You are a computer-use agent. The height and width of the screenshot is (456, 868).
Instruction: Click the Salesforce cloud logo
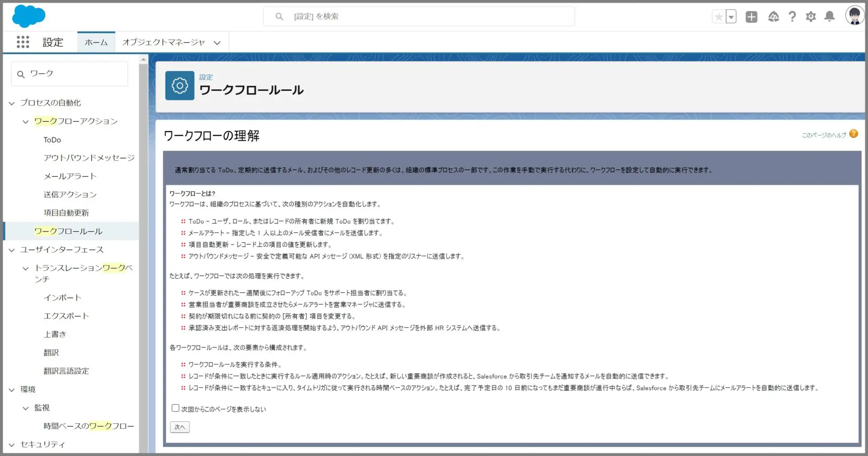(x=28, y=16)
